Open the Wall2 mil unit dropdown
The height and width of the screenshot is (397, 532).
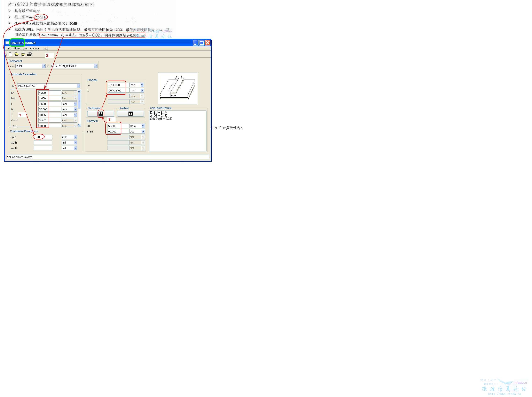(x=75, y=148)
